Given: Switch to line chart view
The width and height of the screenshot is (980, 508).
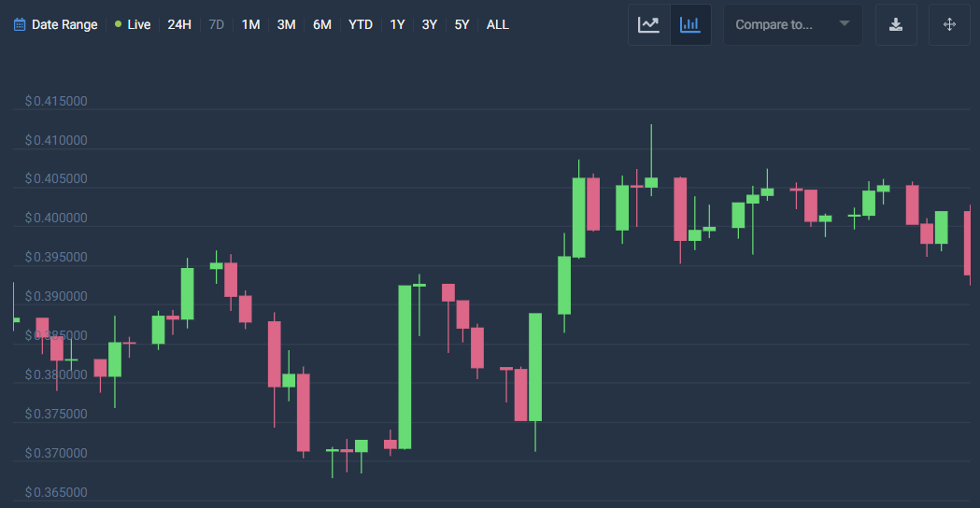Looking at the screenshot, I should (649, 25).
